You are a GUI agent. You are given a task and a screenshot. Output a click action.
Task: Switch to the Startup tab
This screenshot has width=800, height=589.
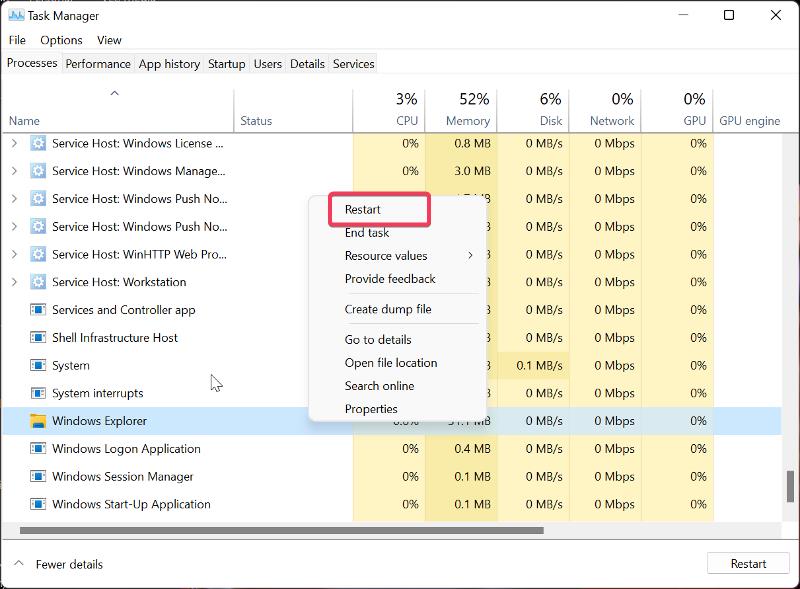(227, 64)
